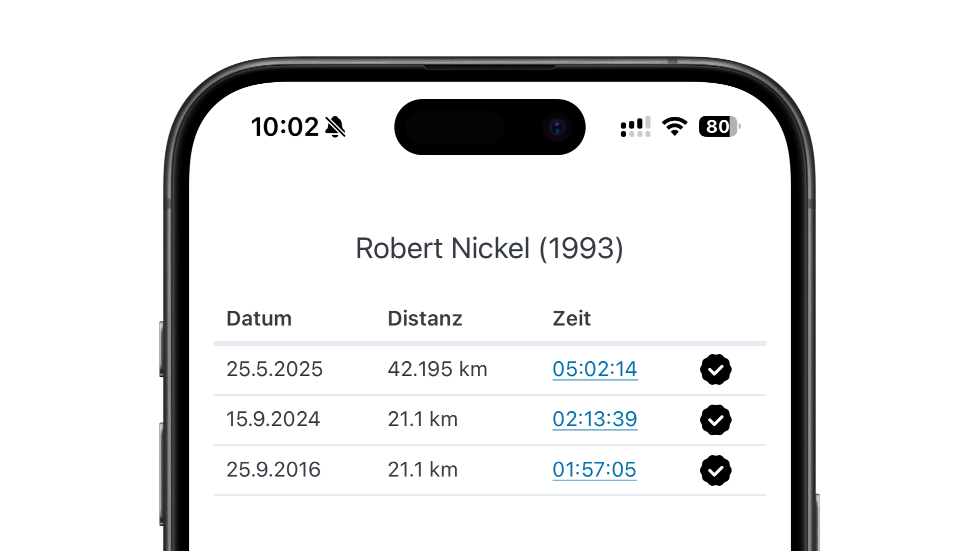Tap the Wi-Fi icon in the status bar
The height and width of the screenshot is (551, 980).
click(x=675, y=126)
